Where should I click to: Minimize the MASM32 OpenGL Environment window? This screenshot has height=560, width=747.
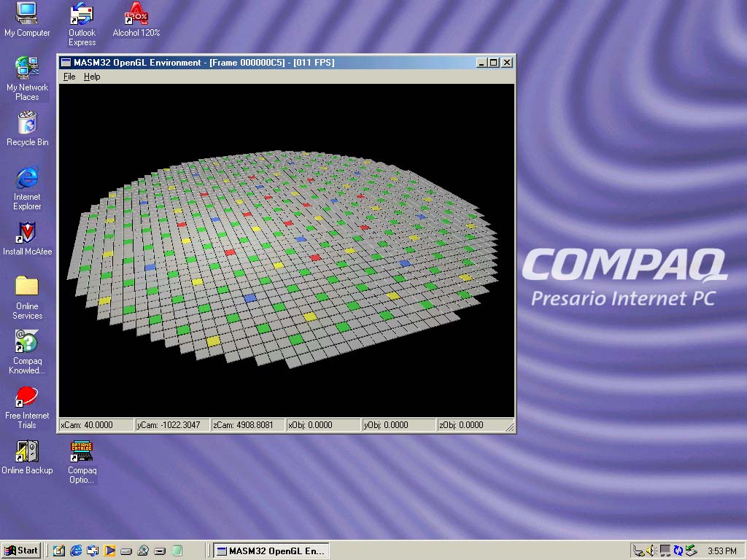pos(481,63)
